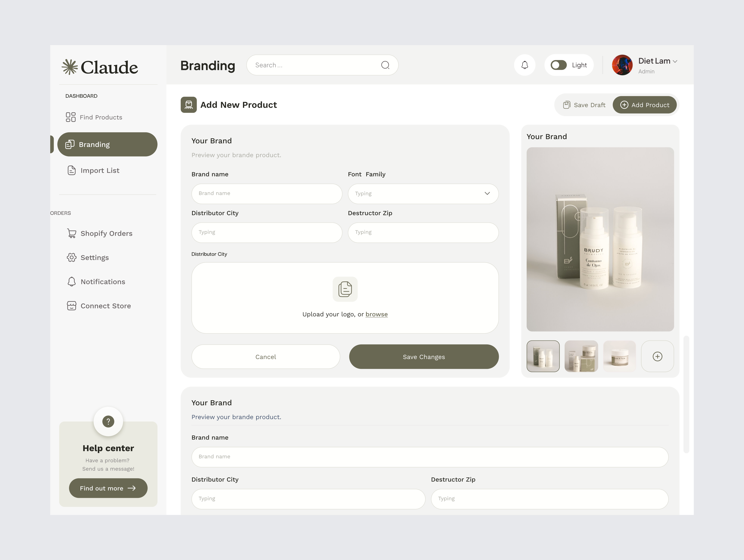Image resolution: width=744 pixels, height=560 pixels.
Task: Click the upload logo file icon
Action: click(345, 289)
